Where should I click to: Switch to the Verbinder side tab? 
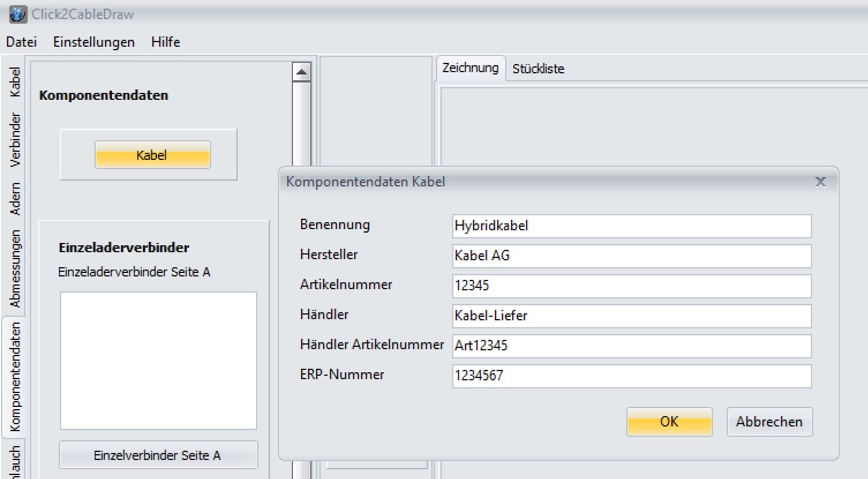coord(15,140)
